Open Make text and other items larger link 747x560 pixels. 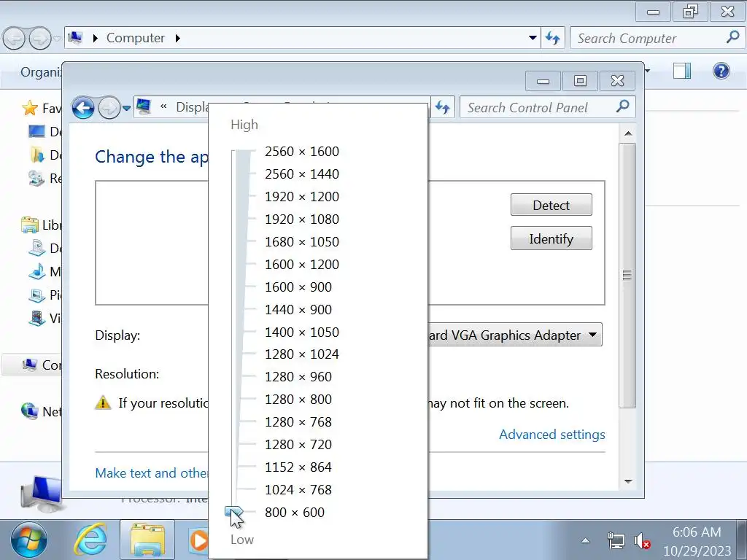(152, 472)
